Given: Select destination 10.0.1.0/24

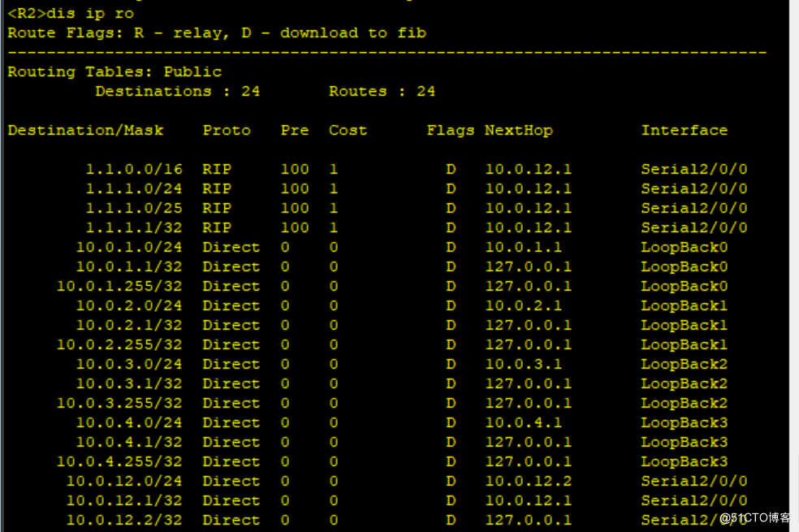Looking at the screenshot, I should coord(129,247).
